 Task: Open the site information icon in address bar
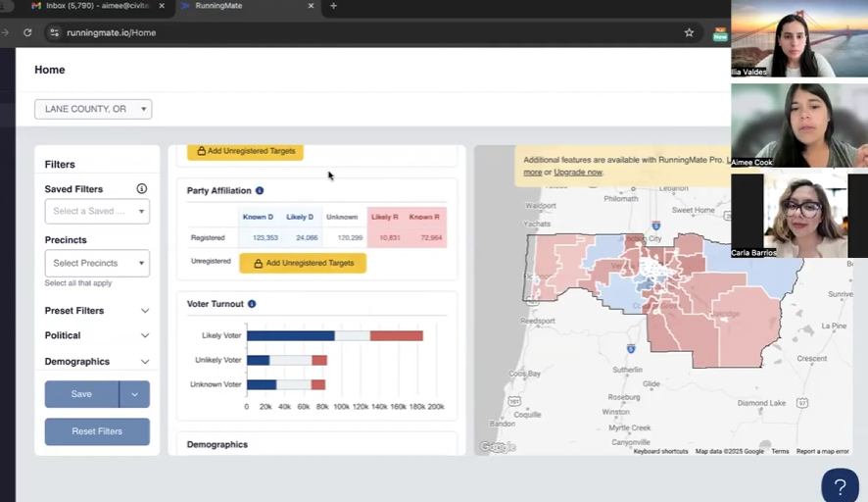(x=54, y=32)
